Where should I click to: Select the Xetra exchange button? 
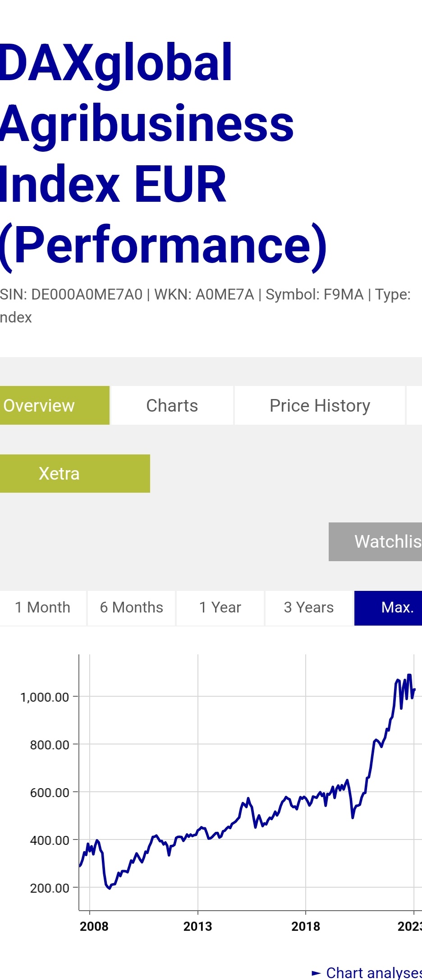(75, 473)
